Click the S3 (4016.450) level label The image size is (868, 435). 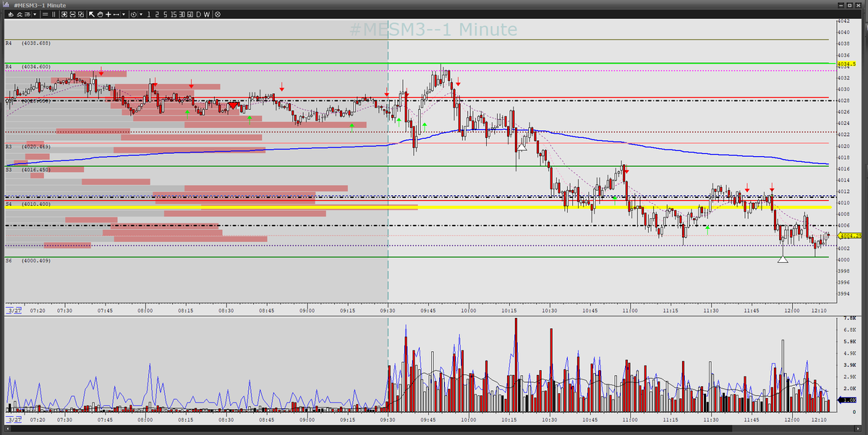coord(27,170)
